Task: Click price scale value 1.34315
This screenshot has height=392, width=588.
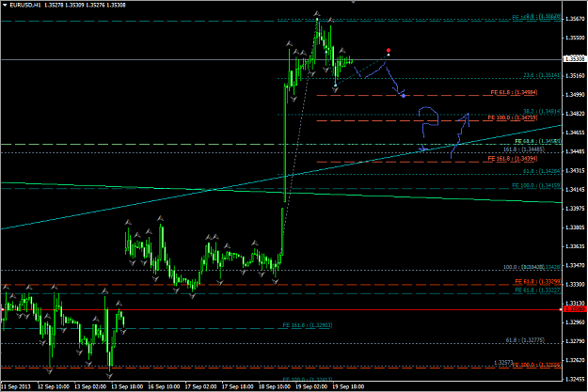Action: [x=575, y=170]
